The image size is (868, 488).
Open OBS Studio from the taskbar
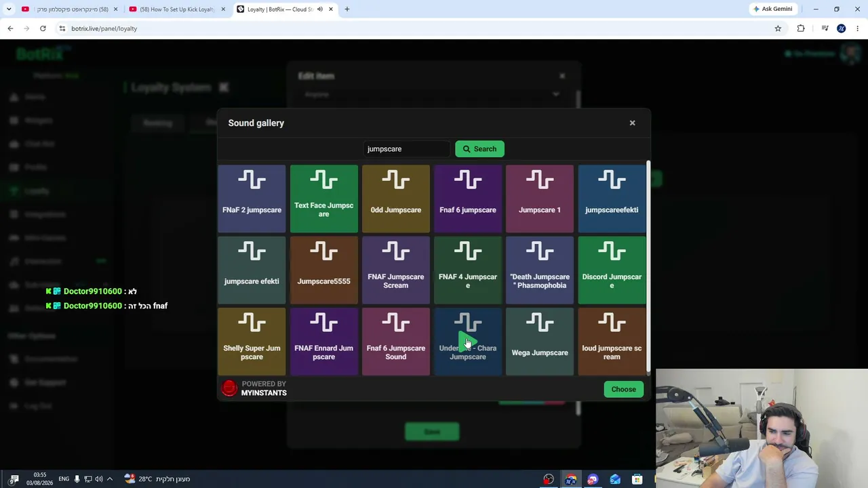coord(549,479)
